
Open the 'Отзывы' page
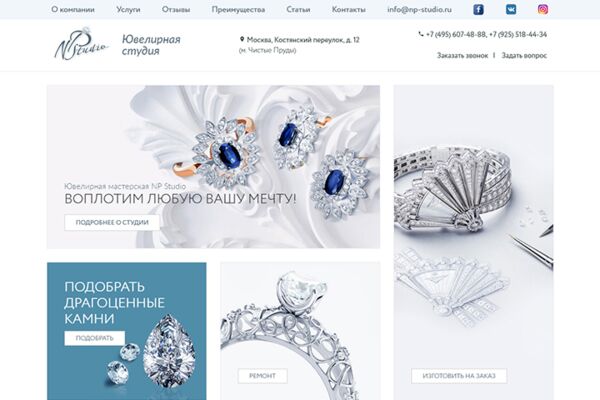[x=176, y=10]
